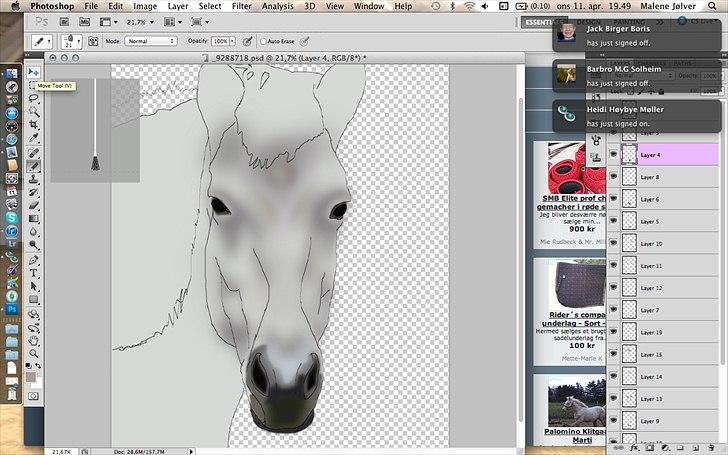Select the Move tool

coord(34,73)
